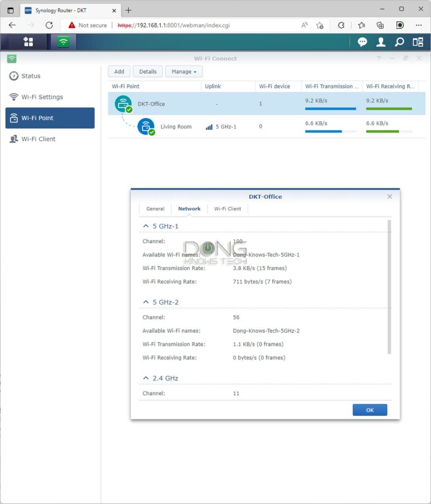Click the Not secure warning icon
431x504 pixels.
click(72, 25)
